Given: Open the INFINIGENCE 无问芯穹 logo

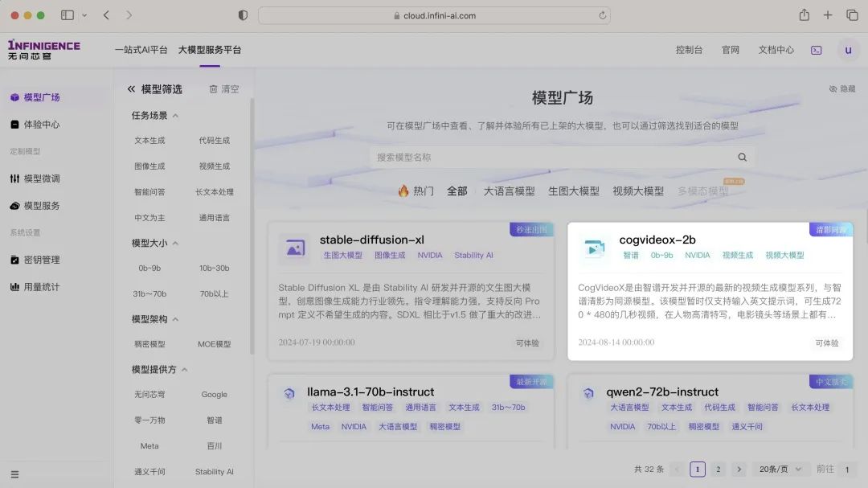Looking at the screenshot, I should coord(43,50).
